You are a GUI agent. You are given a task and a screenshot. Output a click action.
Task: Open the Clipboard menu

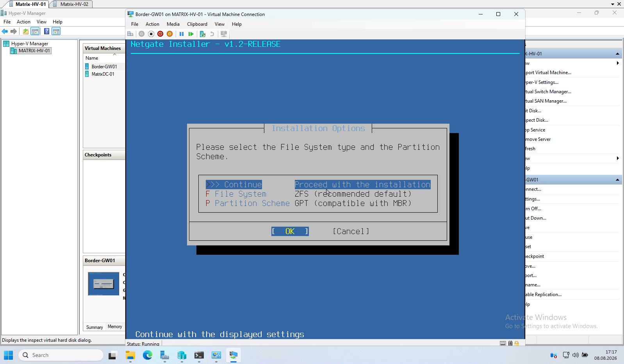(x=197, y=24)
